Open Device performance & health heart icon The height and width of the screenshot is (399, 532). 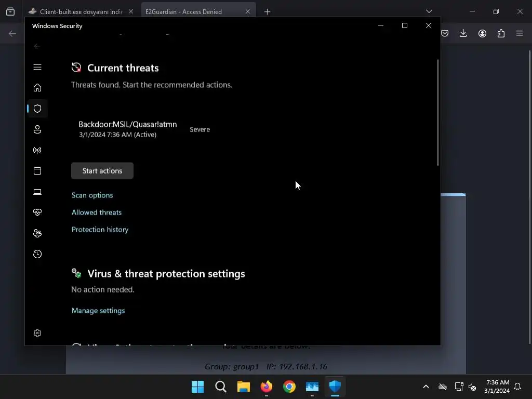click(37, 212)
